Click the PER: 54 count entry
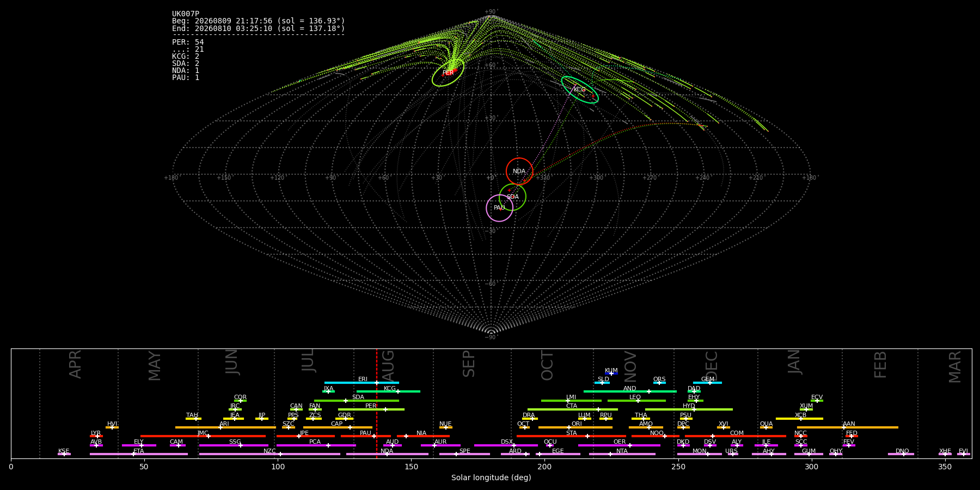 pos(188,42)
